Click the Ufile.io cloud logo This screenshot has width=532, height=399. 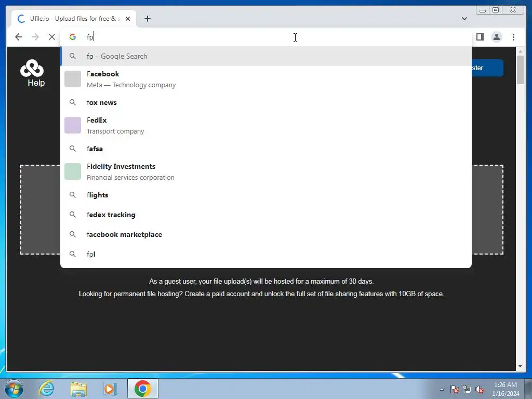coord(32,68)
